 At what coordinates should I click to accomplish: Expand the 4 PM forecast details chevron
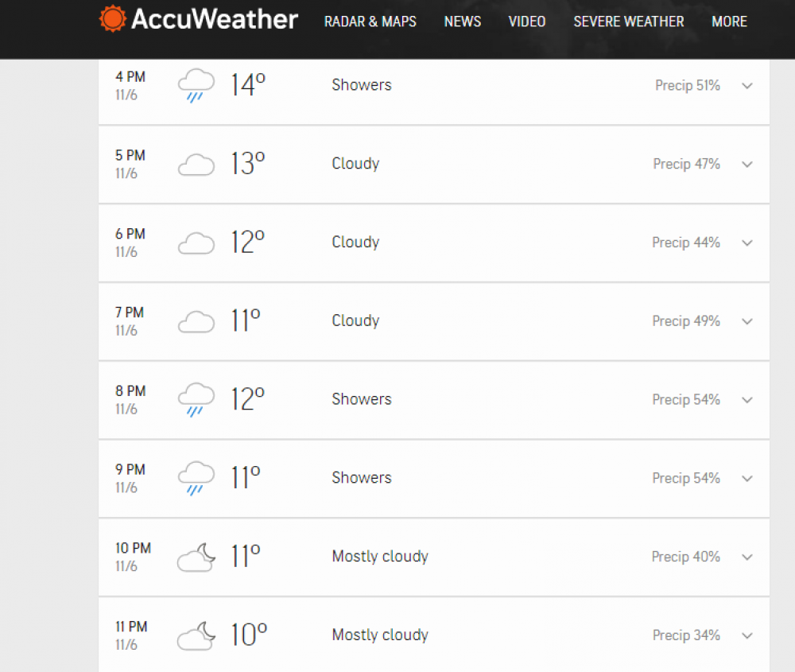click(747, 86)
